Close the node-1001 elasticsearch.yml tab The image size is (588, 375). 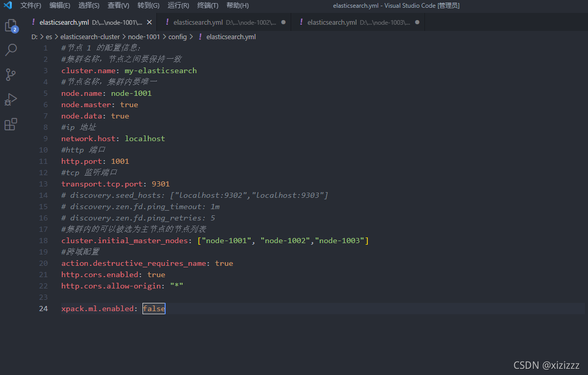click(149, 23)
